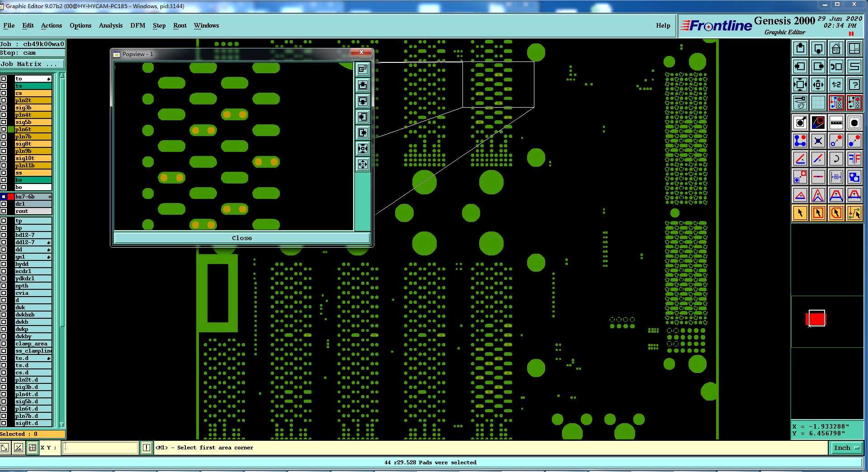Click the Inch units button
Image resolution: width=868 pixels, height=472 pixels.
(846, 448)
